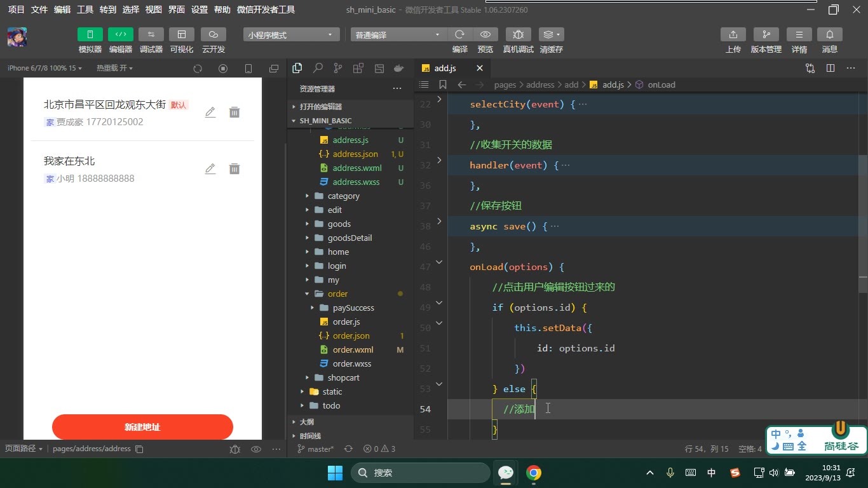Click the 新建地址 button
This screenshot has height=488, width=868.
pyautogui.click(x=142, y=427)
